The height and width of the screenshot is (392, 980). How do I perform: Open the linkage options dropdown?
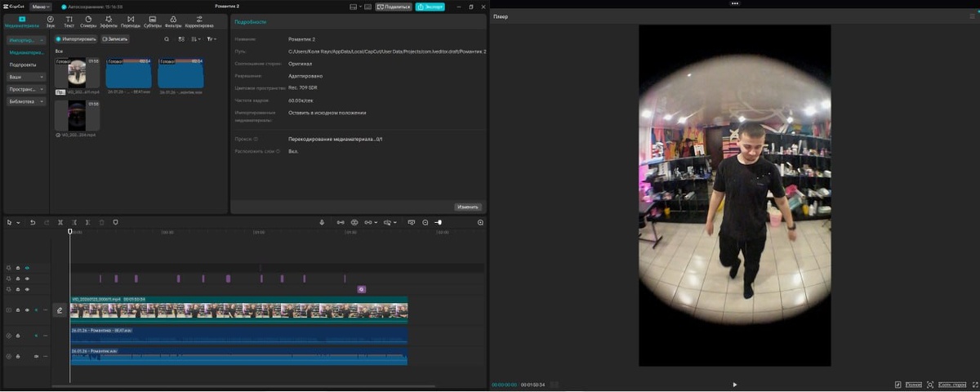(371, 222)
